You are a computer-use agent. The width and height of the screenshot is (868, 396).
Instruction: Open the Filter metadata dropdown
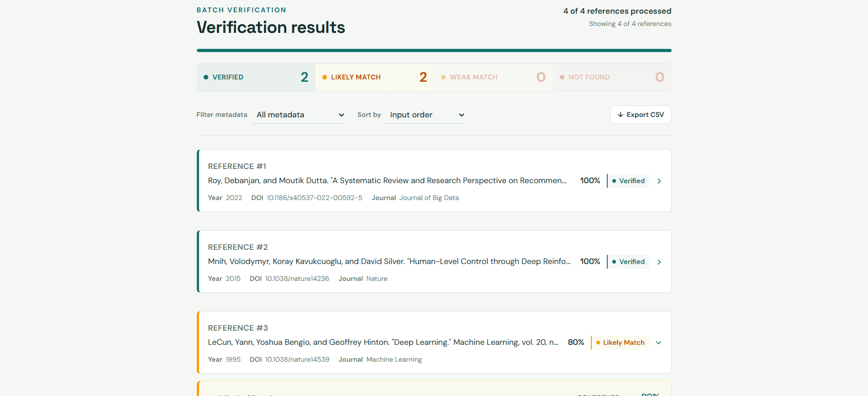[299, 115]
